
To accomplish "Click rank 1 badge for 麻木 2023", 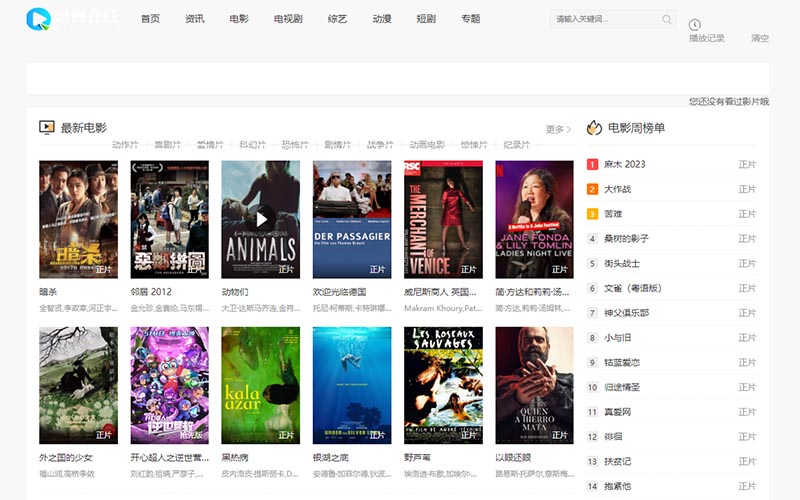I will [x=592, y=164].
